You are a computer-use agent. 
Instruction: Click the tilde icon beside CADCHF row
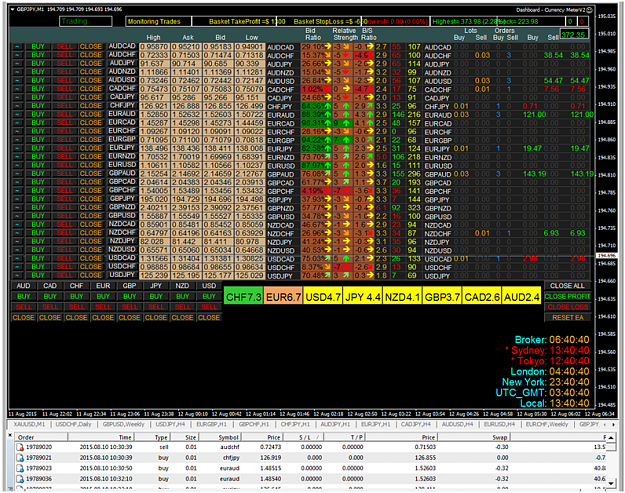17,89
